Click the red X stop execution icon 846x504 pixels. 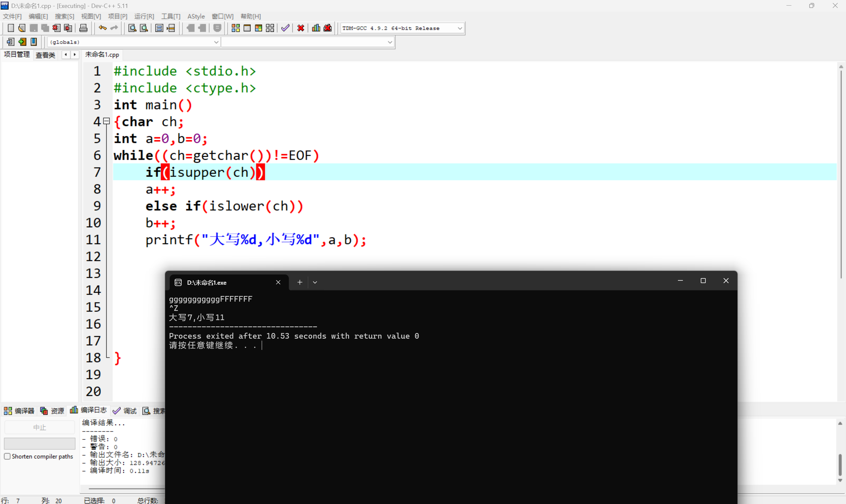point(301,28)
